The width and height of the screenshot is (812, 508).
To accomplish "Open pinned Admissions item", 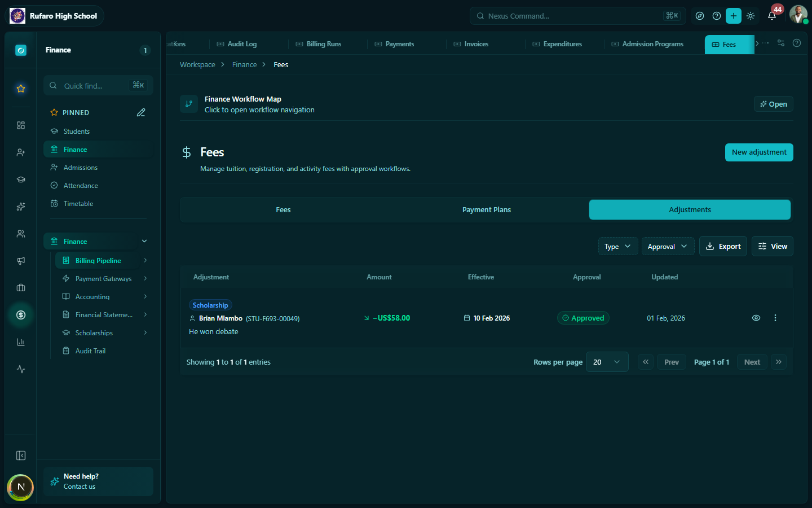I will coord(98,168).
